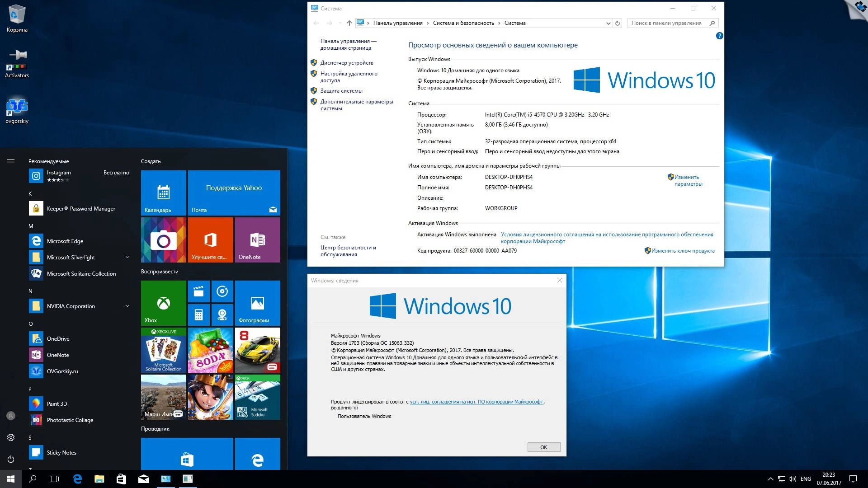Expand the Microsoft Silverlight group chevron
This screenshot has width=868, height=488.
pos(127,257)
